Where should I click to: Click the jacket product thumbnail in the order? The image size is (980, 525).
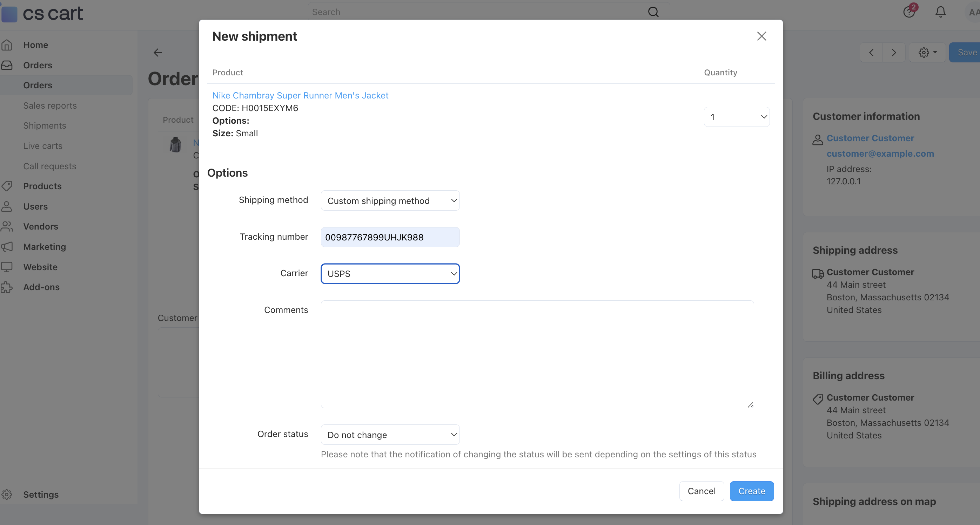pos(175,144)
